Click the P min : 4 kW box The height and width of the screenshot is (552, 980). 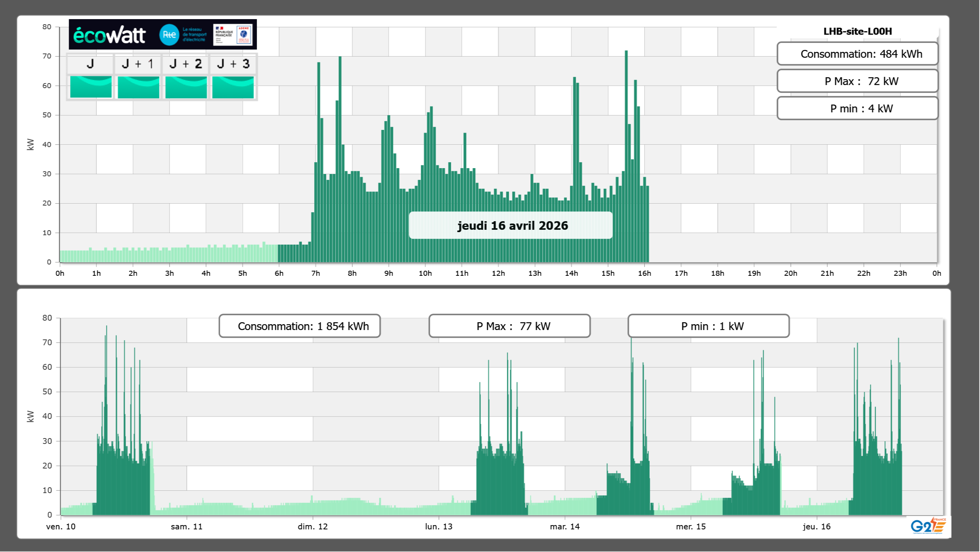click(x=857, y=108)
